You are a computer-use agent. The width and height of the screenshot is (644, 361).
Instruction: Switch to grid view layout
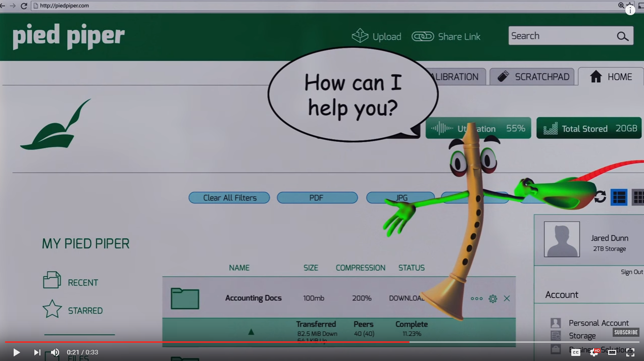(638, 197)
